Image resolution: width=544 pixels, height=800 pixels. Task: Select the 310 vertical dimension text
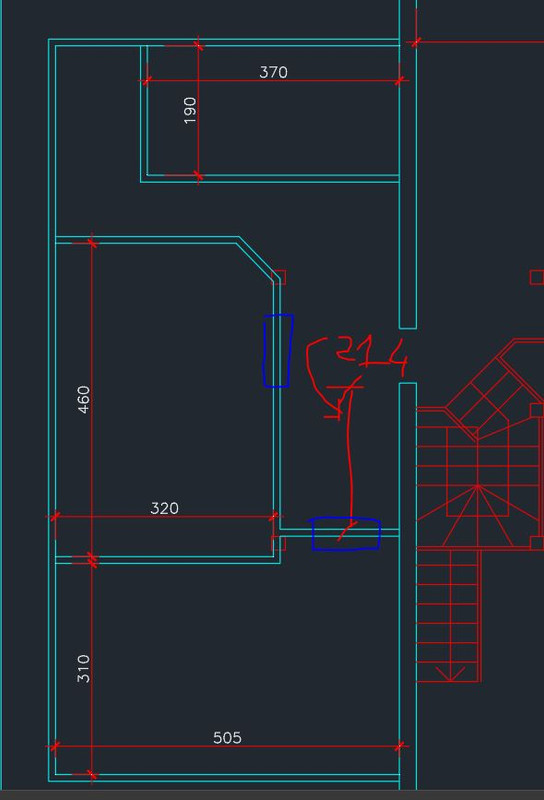coord(84,668)
